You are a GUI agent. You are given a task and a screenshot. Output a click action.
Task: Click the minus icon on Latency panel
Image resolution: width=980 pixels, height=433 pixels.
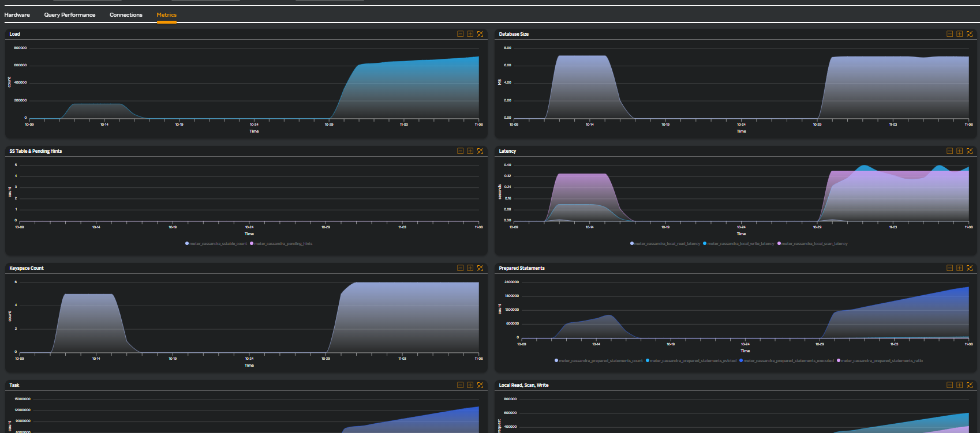coord(949,151)
